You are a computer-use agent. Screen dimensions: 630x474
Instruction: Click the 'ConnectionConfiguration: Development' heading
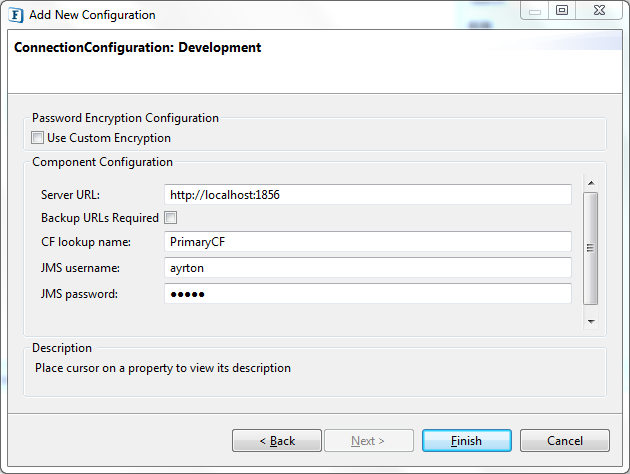pyautogui.click(x=137, y=47)
